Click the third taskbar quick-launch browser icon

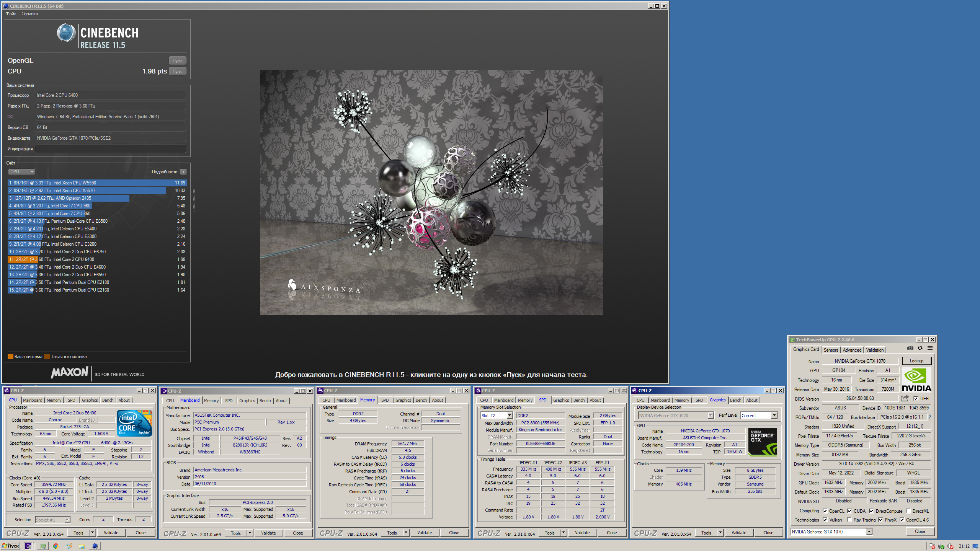69,546
